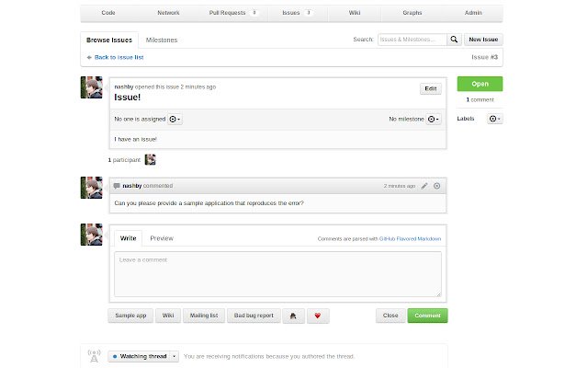Switch to the Issues tab
Image resolution: width=588 pixels, height=368 pixels.
(x=298, y=13)
